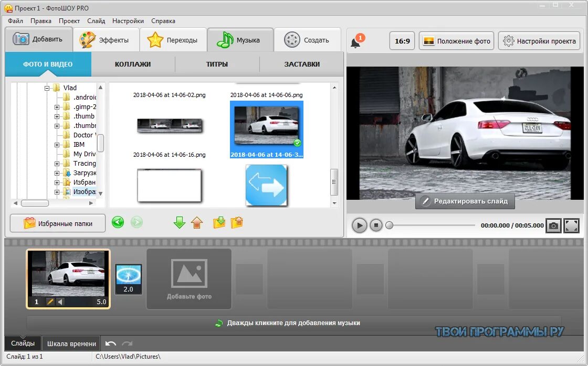The width and height of the screenshot is (588, 366).
Task: Take a snapshot with the camera icon
Action: click(553, 225)
